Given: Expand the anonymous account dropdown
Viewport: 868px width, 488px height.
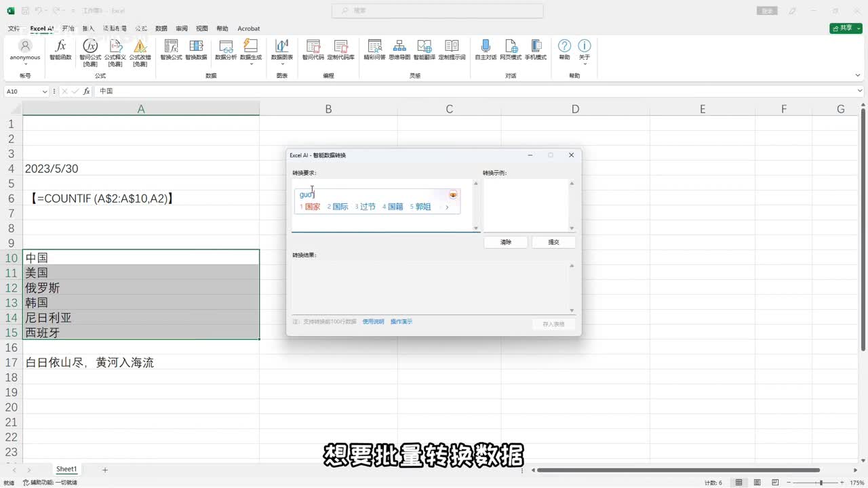Looking at the screenshot, I should point(25,64).
